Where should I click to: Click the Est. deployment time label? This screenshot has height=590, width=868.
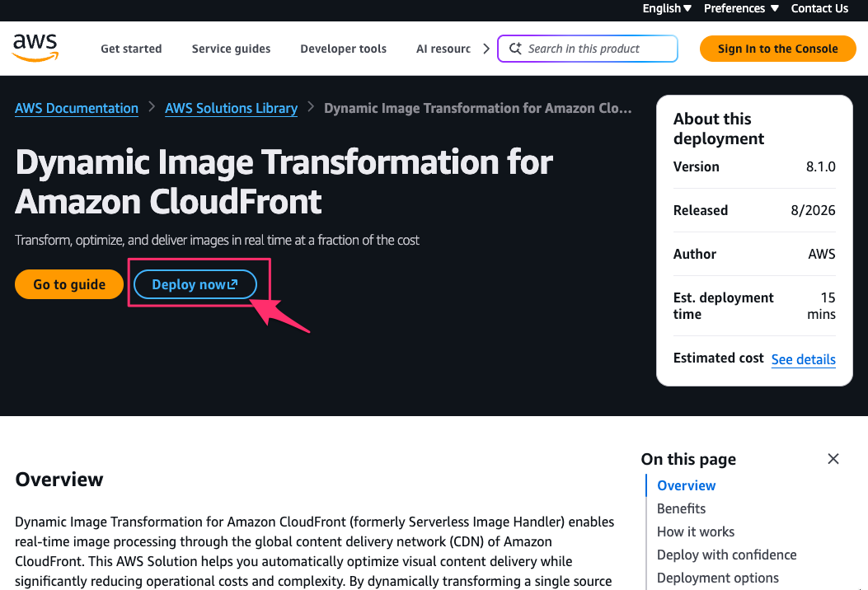(x=723, y=306)
